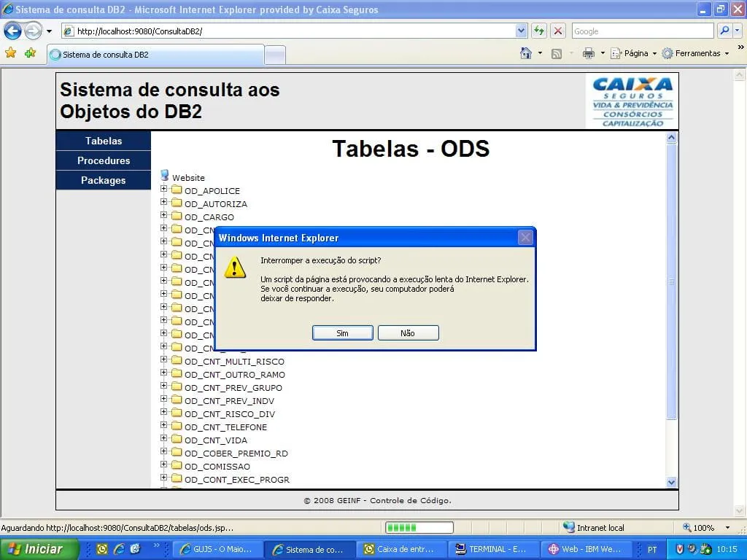Screen dimensions: 747x560
Task: Click the Home page icon
Action: [x=526, y=53]
